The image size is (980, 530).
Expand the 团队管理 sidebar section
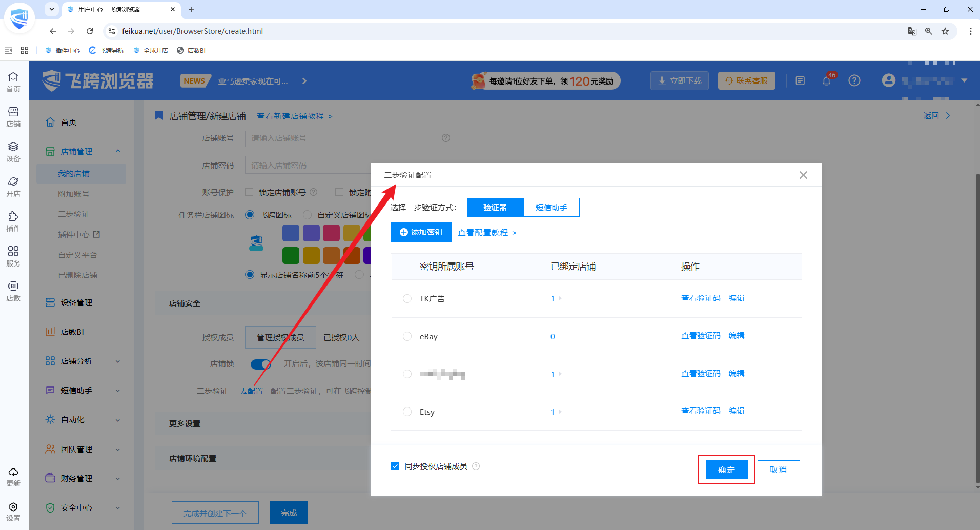(118, 450)
